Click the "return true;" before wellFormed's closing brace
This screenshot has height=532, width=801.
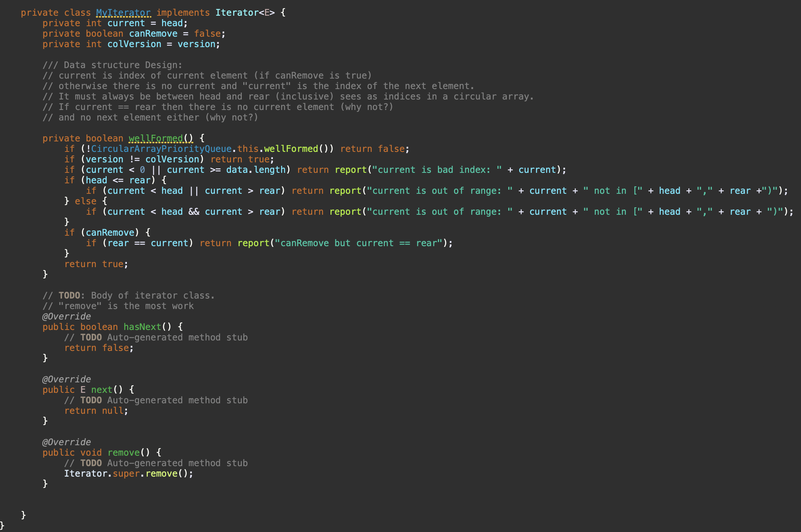96,264
